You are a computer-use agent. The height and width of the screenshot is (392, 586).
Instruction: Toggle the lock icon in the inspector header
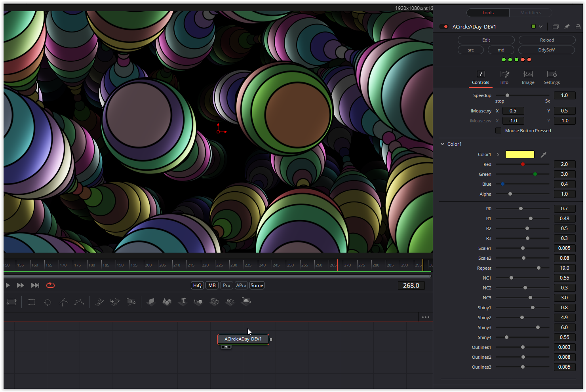pyautogui.click(x=578, y=27)
